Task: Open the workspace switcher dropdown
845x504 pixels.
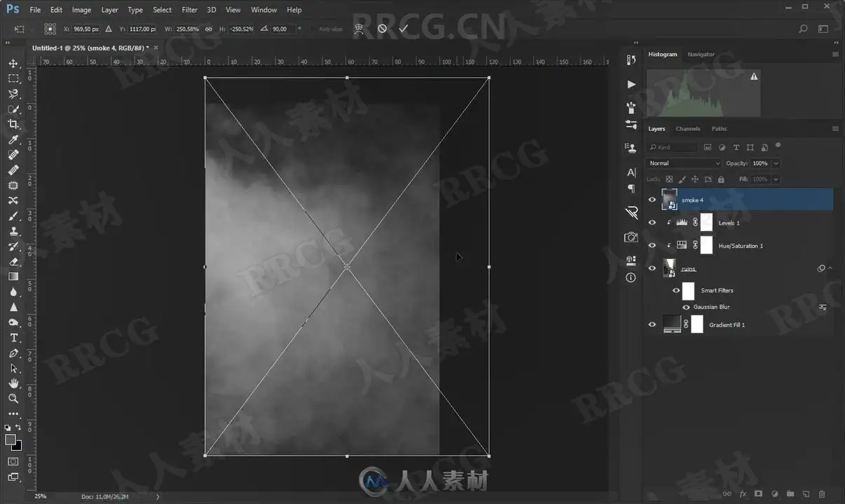Action: point(823,29)
